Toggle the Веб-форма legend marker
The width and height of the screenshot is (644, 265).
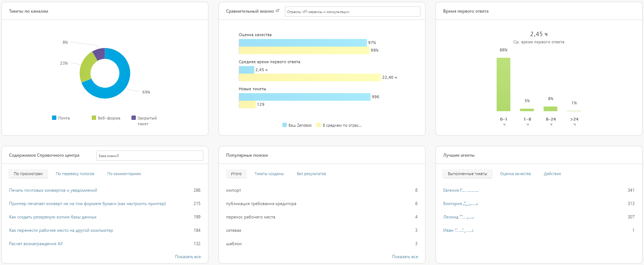[x=94, y=118]
